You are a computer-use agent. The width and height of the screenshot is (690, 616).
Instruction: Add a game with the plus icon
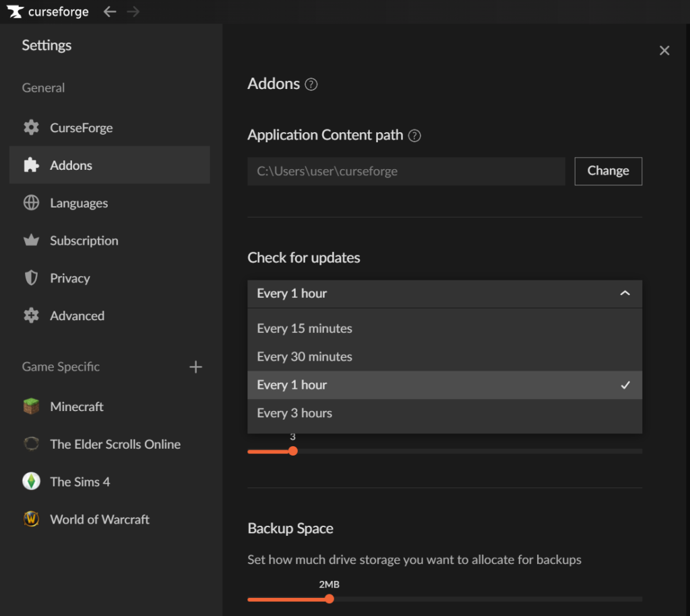196,367
